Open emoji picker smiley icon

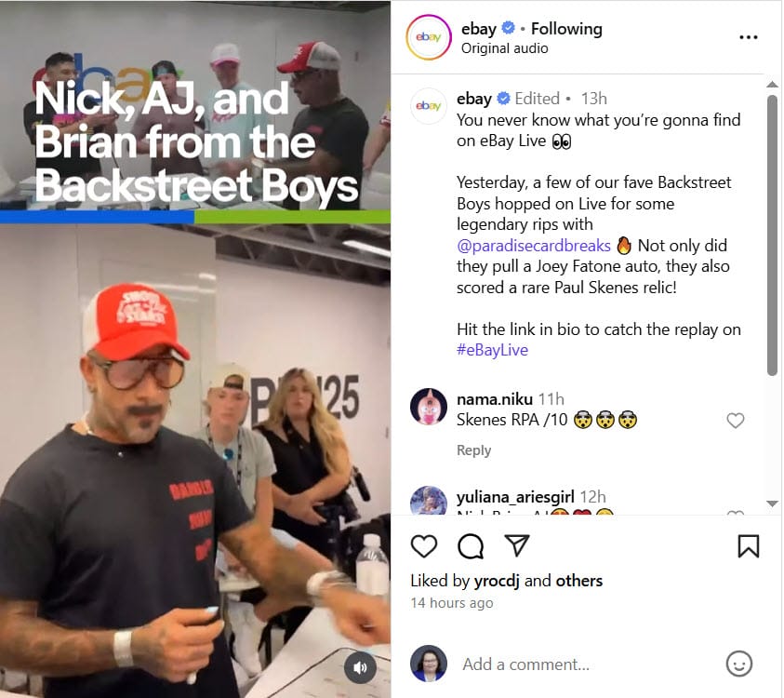(739, 664)
